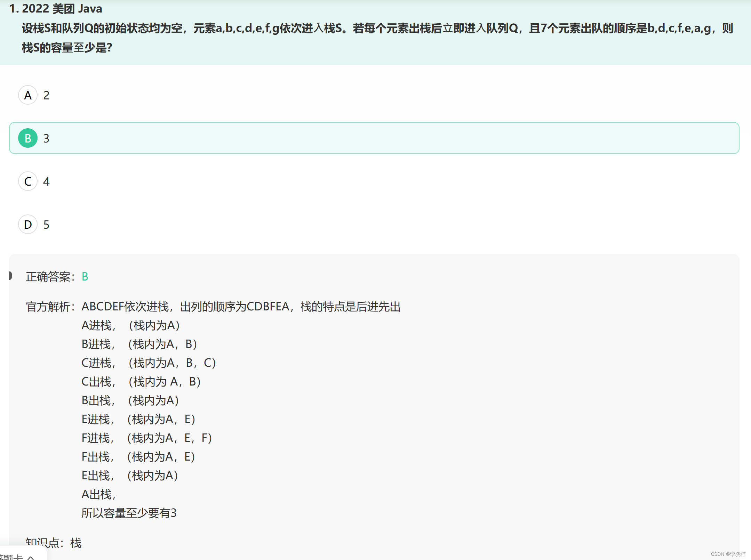This screenshot has width=751, height=560.
Task: Click the highlighted answer row with 3
Action: 374,138
